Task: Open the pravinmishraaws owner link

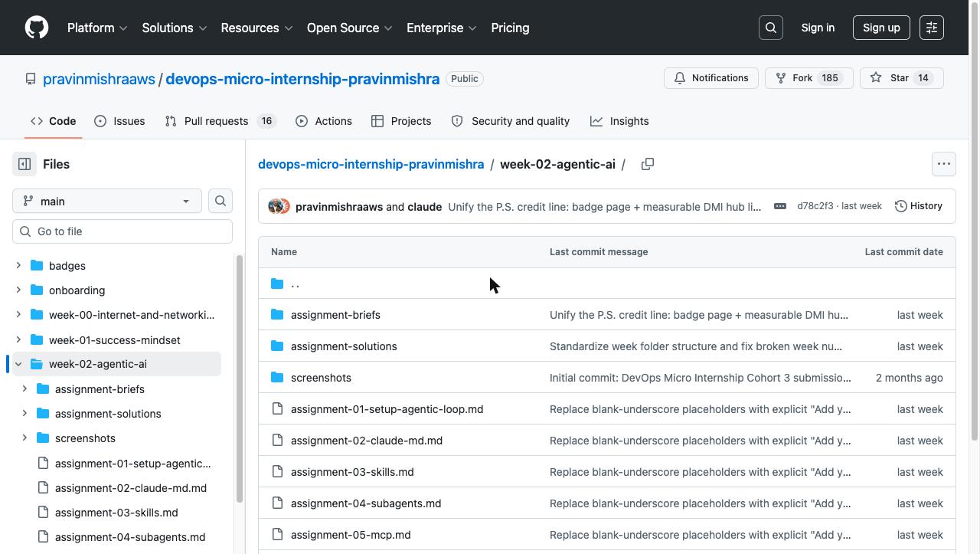Action: [99, 79]
